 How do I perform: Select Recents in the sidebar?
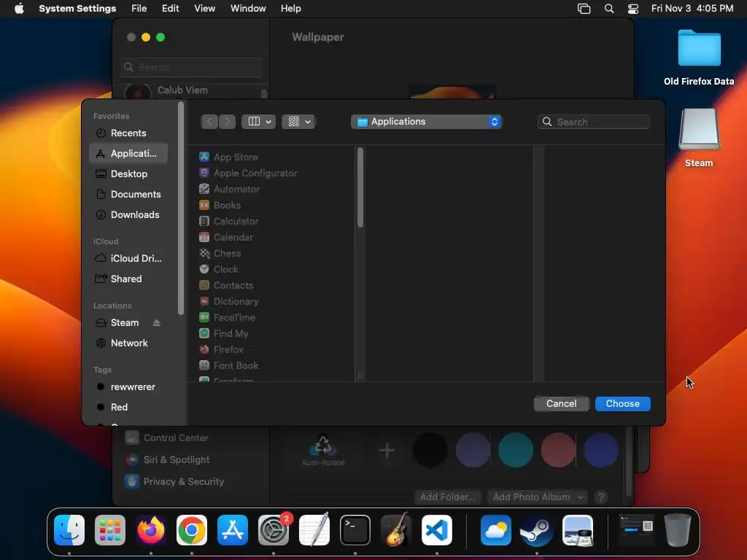pos(128,133)
